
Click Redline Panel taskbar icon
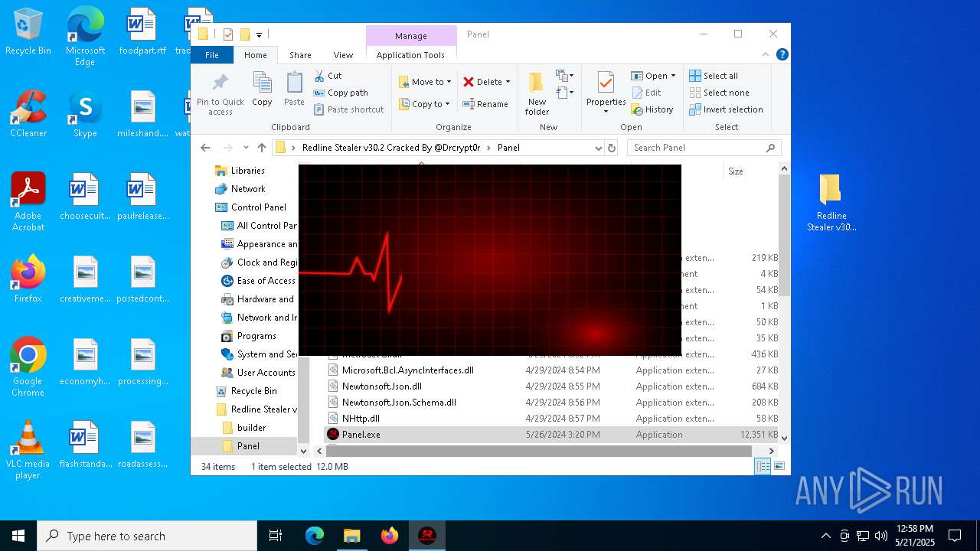[x=427, y=536]
